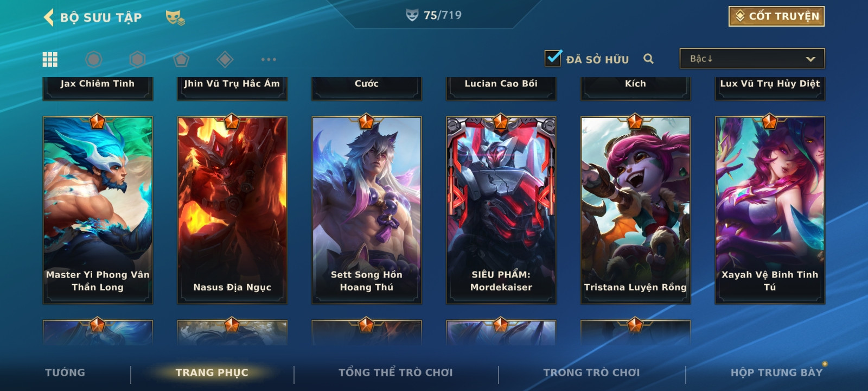868x391 pixels.
Task: Open the Nasus Địa Ngục skin card
Action: (232, 210)
